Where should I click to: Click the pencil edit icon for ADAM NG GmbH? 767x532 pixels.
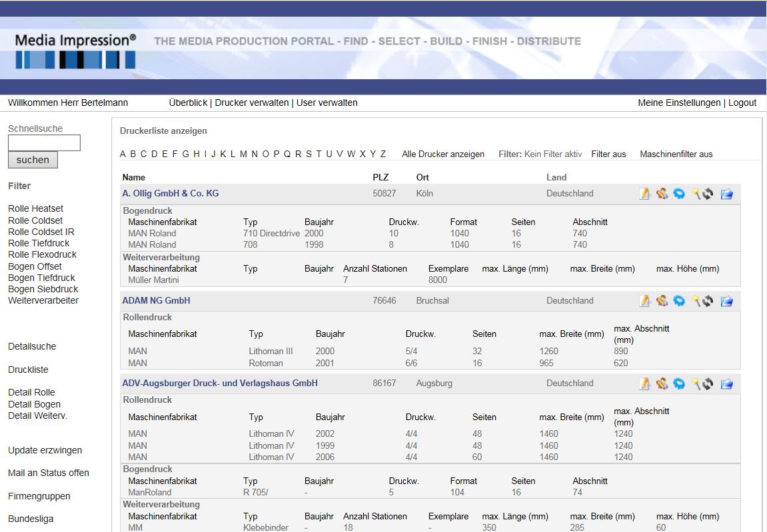tap(644, 301)
